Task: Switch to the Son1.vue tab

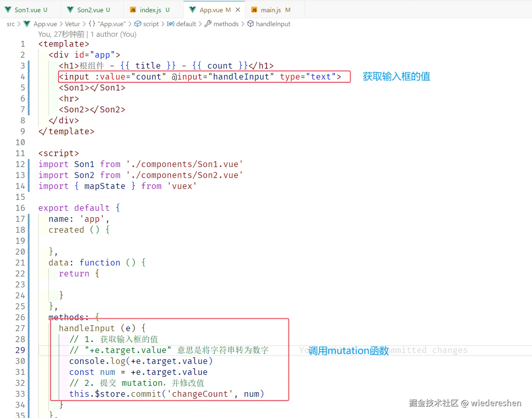Action: (30, 10)
